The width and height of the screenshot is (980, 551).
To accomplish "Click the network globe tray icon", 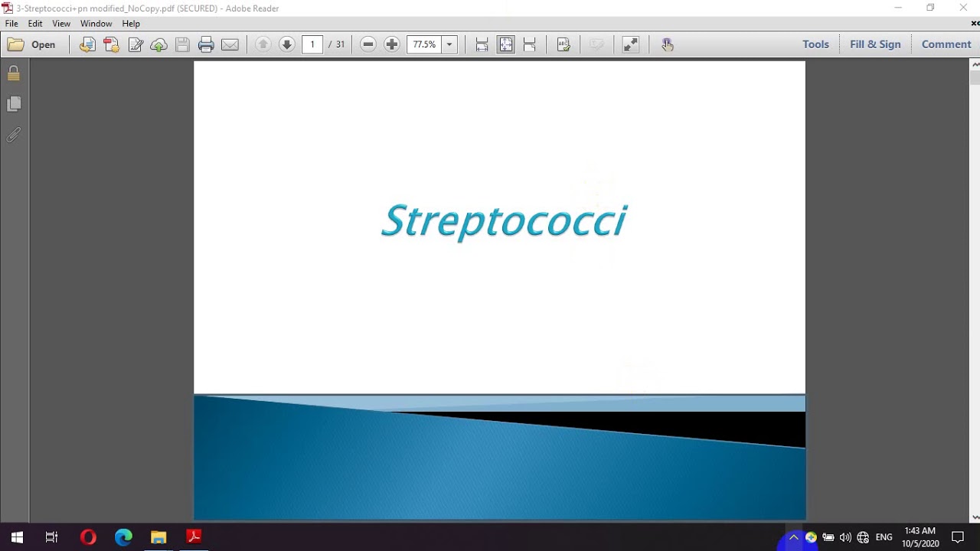I will (863, 537).
